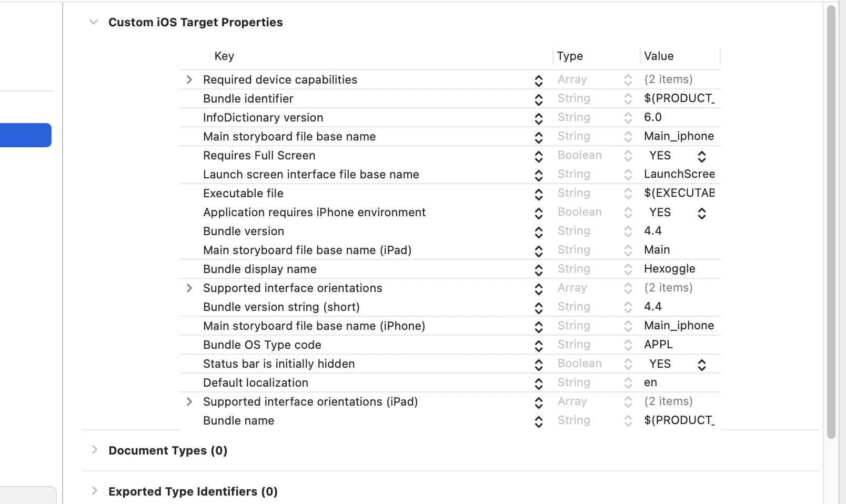The height and width of the screenshot is (504, 846).
Task: Expand Exported Type Identifiers section
Action: click(95, 491)
